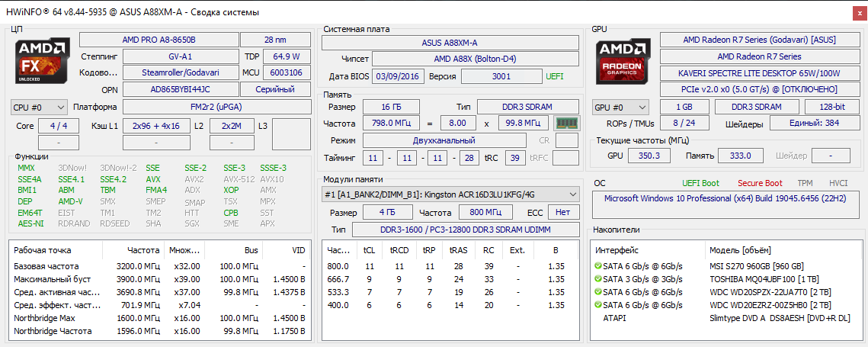Click green check icon beside WDC WD20SPZX drive
The height and width of the screenshot is (347, 868).
pos(598,291)
